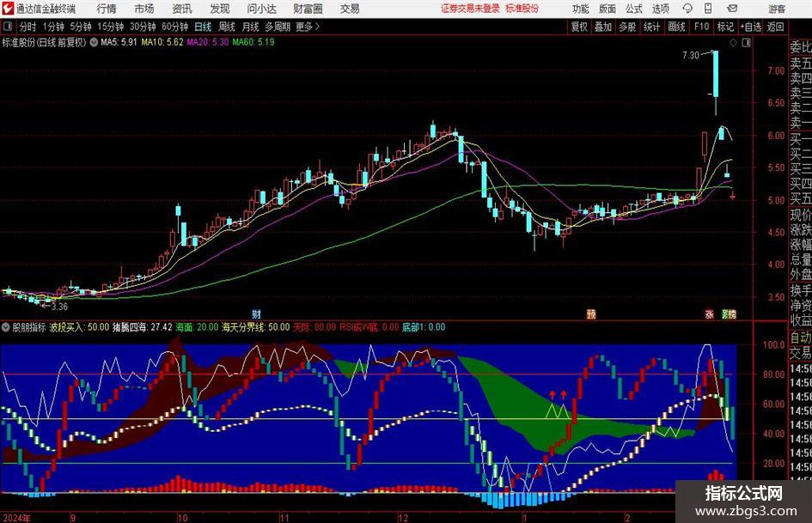
Task: Click the 统计 button
Action: click(x=651, y=27)
